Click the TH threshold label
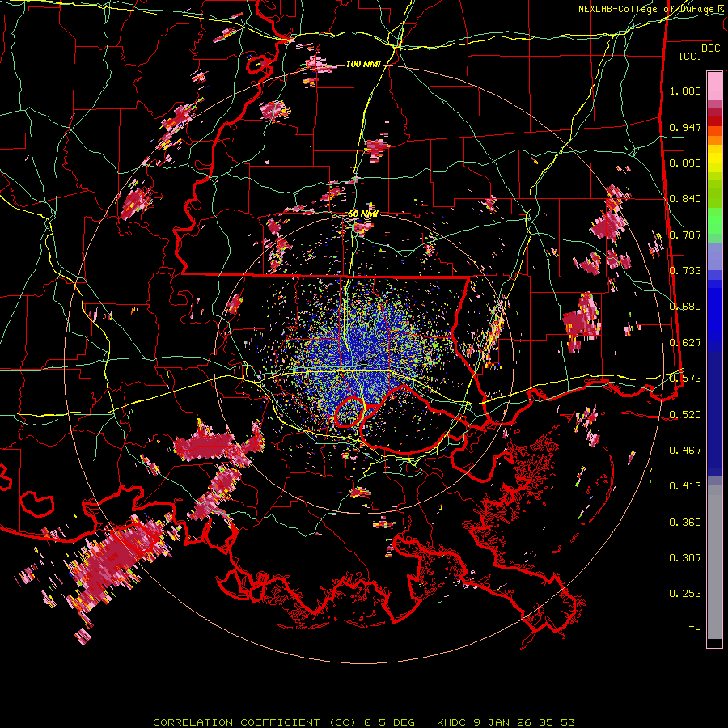 (695, 630)
